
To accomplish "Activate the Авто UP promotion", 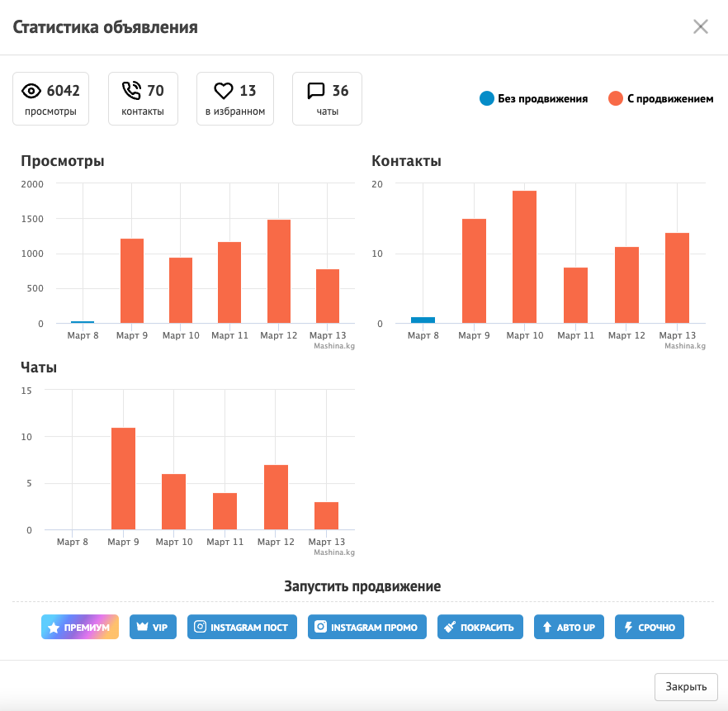I will 569,627.
